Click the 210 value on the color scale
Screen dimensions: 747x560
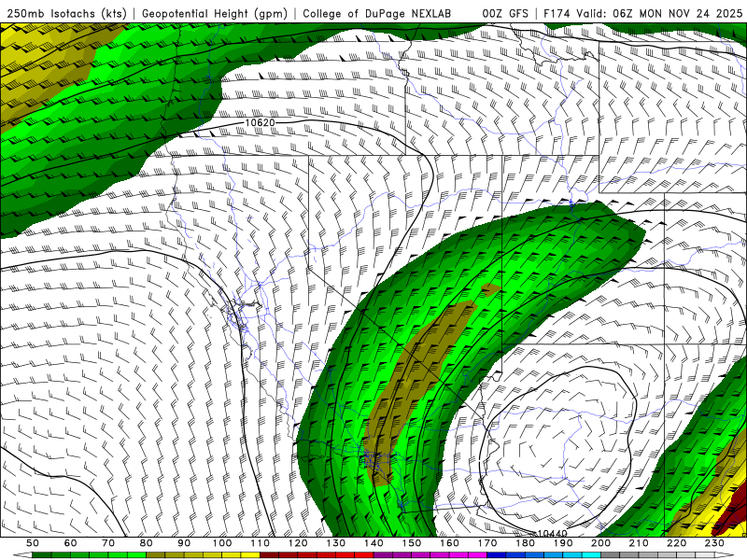[x=639, y=543]
